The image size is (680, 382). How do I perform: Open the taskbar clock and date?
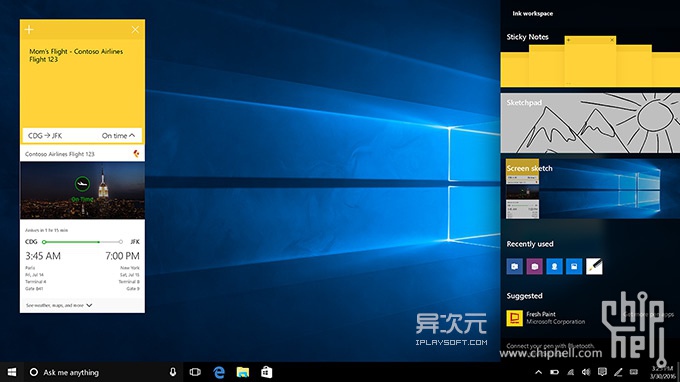pyautogui.click(x=662, y=372)
